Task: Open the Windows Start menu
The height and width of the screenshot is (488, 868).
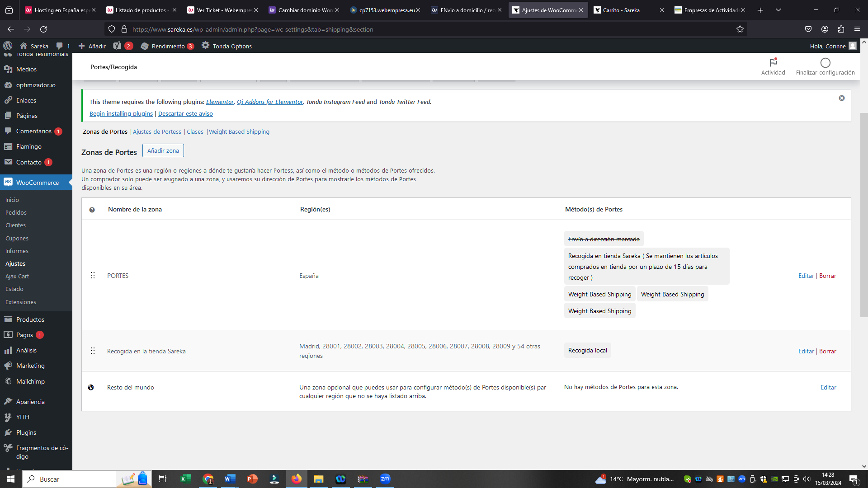Action: 11,479
